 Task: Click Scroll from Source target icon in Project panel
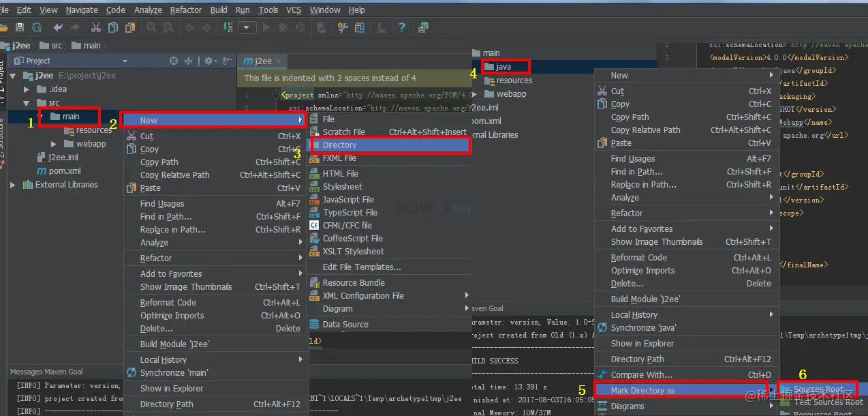tap(174, 61)
